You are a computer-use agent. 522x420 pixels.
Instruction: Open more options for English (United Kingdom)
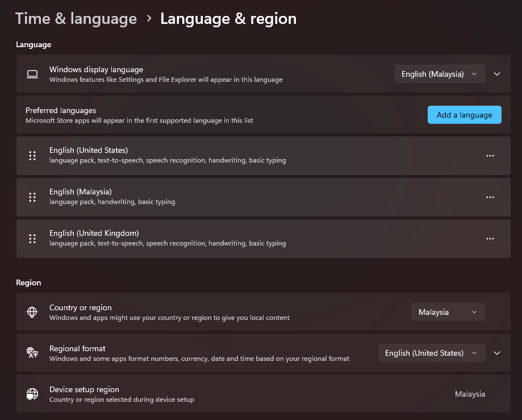(x=490, y=239)
